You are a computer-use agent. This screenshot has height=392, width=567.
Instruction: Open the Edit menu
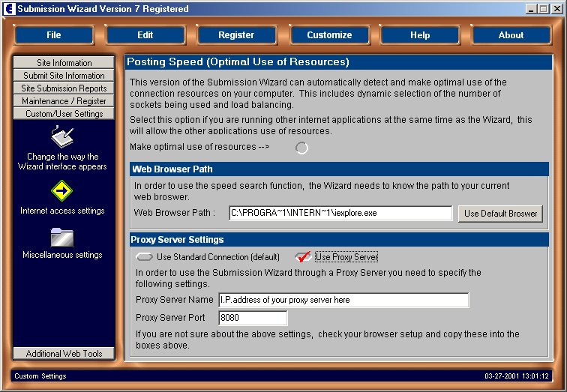click(x=145, y=35)
